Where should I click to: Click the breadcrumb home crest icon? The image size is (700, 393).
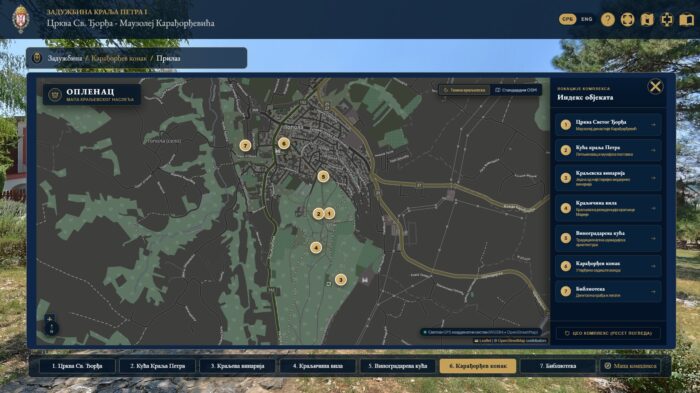[x=38, y=58]
